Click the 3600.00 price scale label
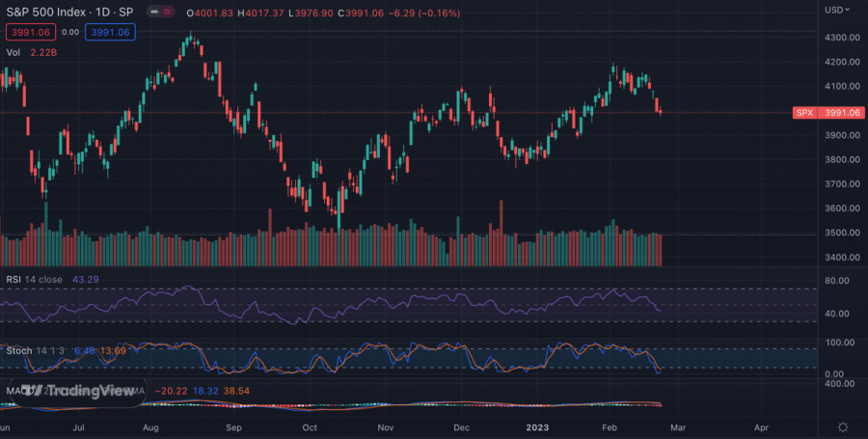Screen dimensions: 868x439 tap(842, 208)
